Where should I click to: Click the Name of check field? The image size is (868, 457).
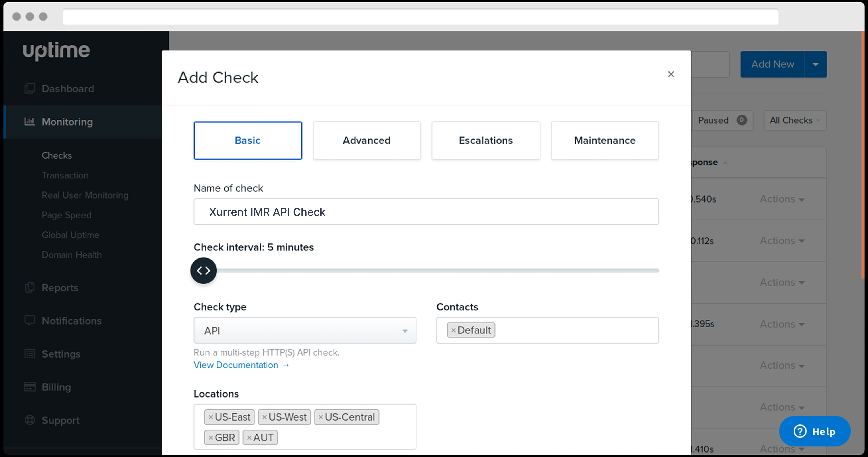(426, 212)
